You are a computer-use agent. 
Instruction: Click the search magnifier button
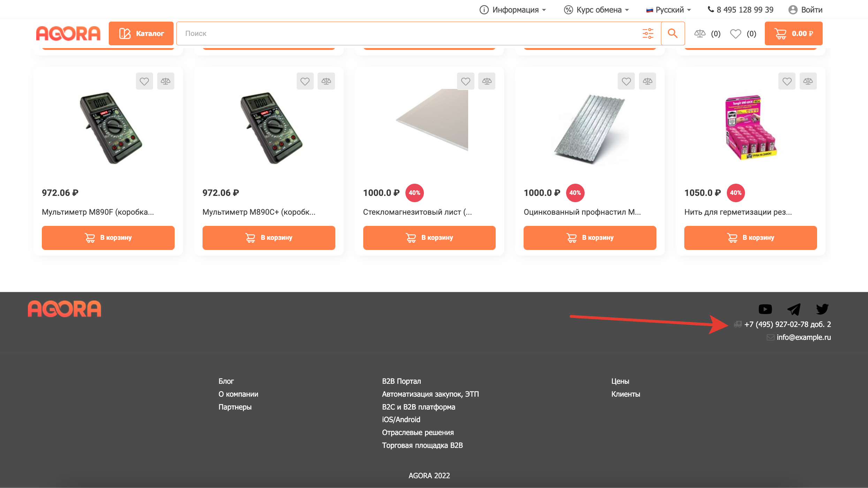[x=672, y=33]
